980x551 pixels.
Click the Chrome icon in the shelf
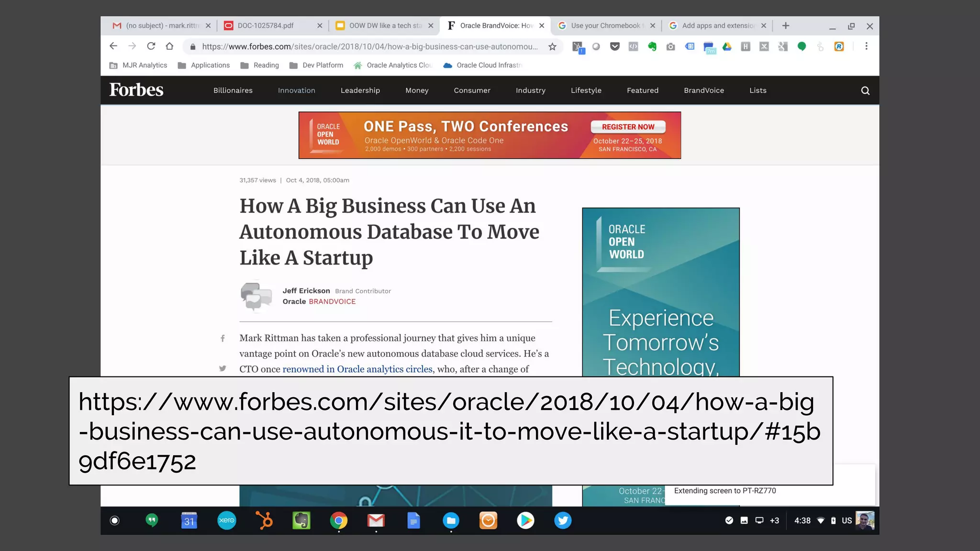point(339,520)
